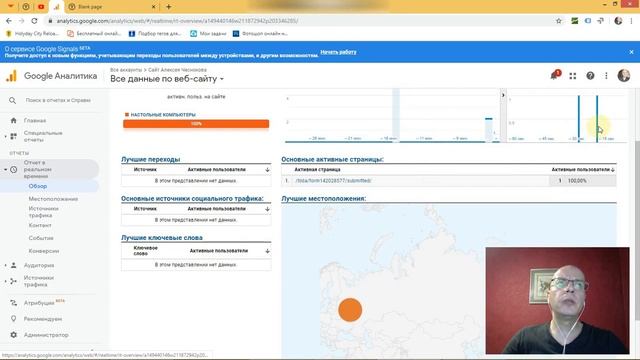Bookmark this page with star icon

click(x=559, y=21)
